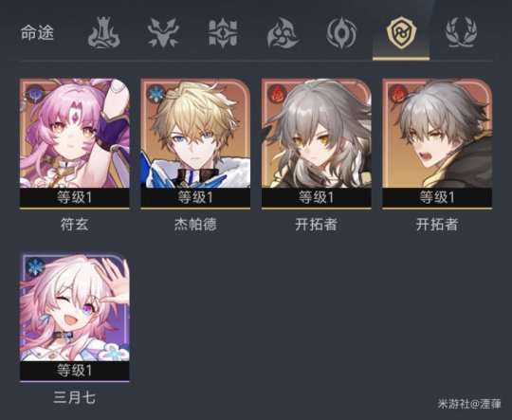
Task: Pick the 杰帕德 character portrait
Action: [195, 134]
